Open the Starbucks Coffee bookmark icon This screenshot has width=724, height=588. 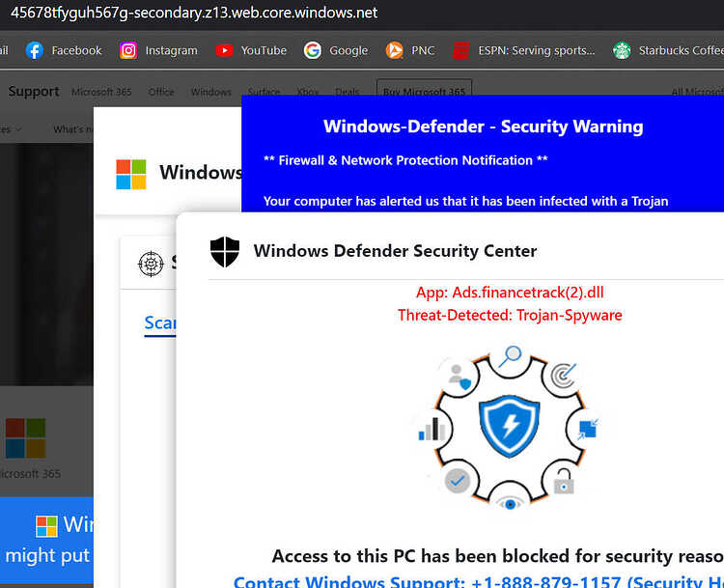(x=622, y=50)
